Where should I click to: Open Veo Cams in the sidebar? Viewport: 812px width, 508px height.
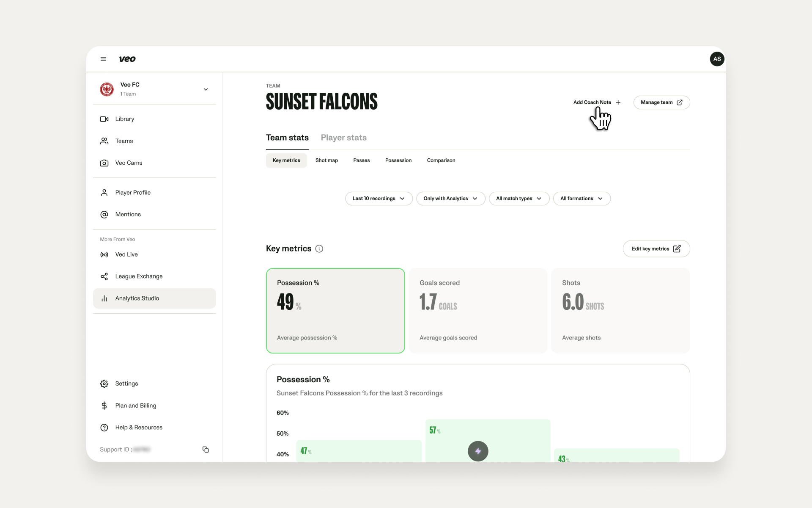[154, 163]
